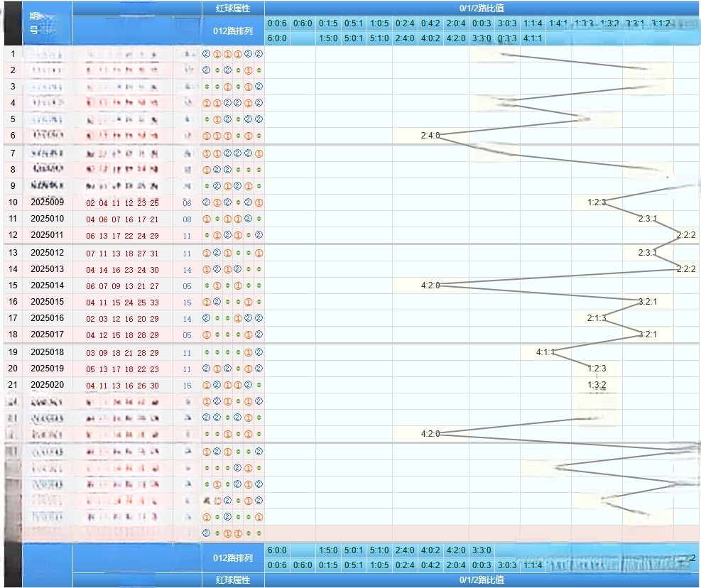Select red numbers 04 11 15 24 25 33
The image size is (701, 588).
coord(122,303)
